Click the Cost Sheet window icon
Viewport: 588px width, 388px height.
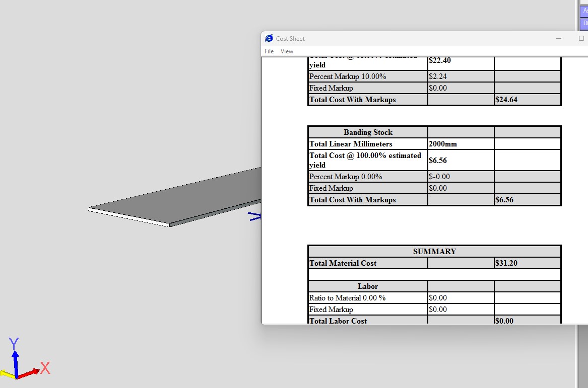pos(269,39)
